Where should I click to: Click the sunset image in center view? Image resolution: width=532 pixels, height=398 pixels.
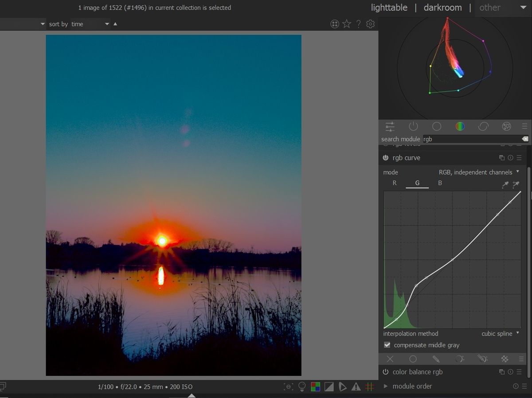tap(173, 205)
